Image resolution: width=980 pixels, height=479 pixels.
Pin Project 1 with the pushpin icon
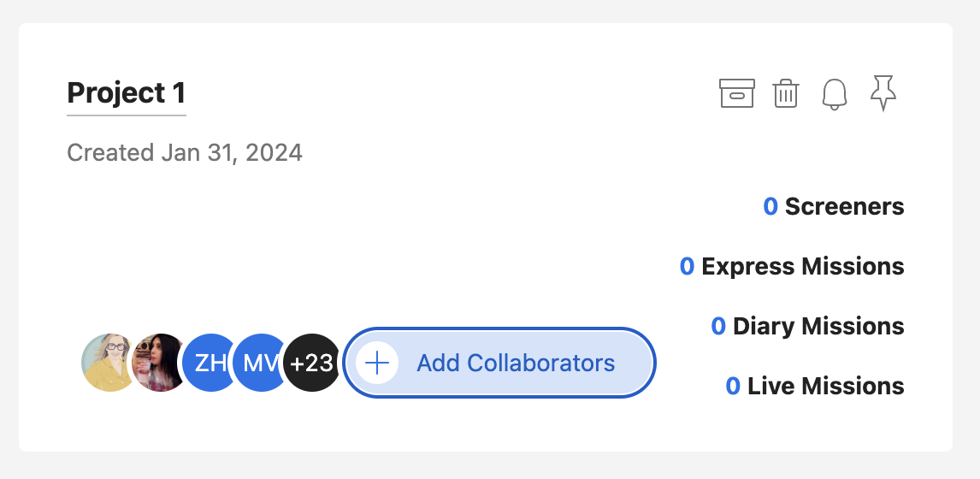[x=883, y=93]
